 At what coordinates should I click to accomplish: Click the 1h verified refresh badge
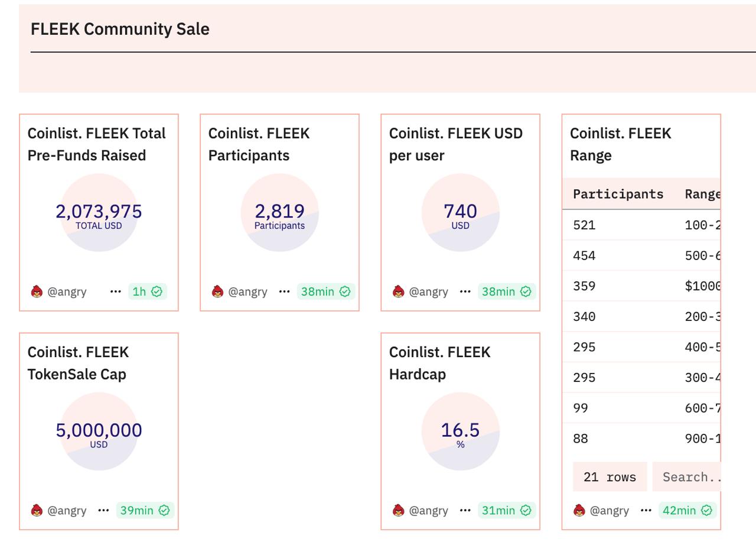point(147,291)
